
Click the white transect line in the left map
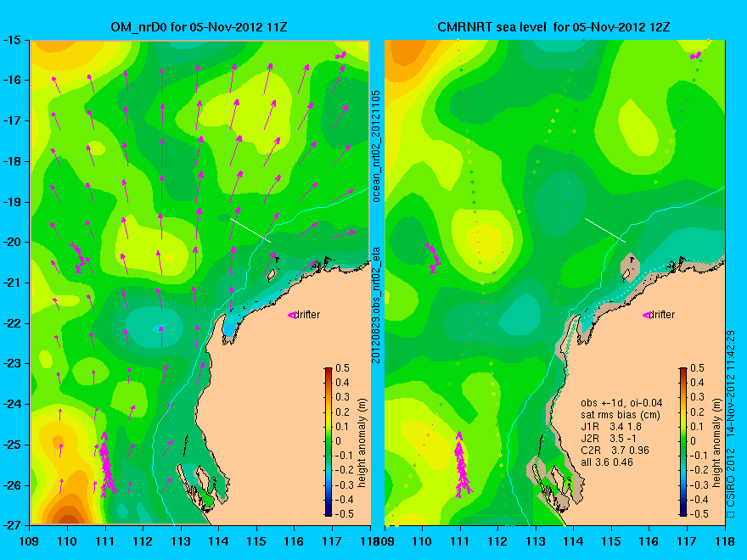point(250,230)
